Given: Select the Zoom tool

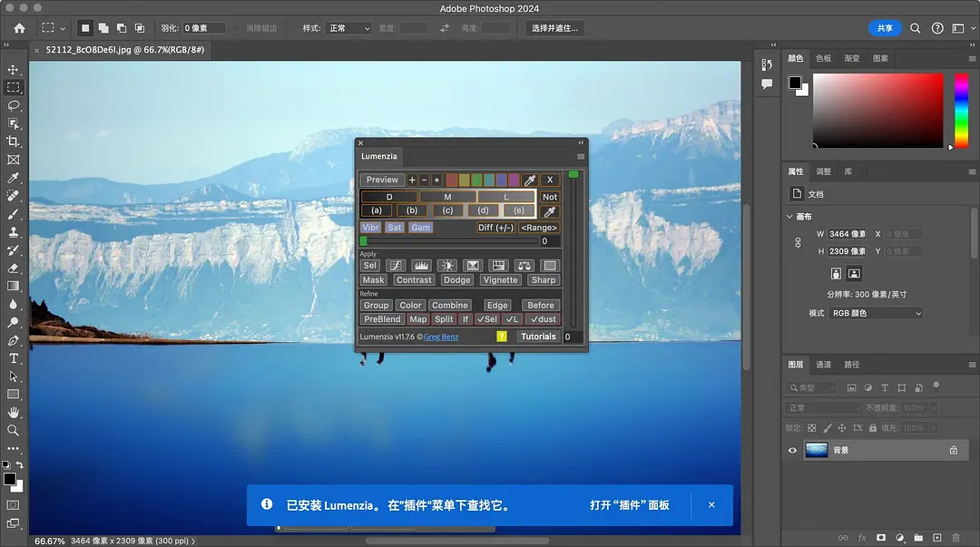Looking at the screenshot, I should pyautogui.click(x=13, y=431).
